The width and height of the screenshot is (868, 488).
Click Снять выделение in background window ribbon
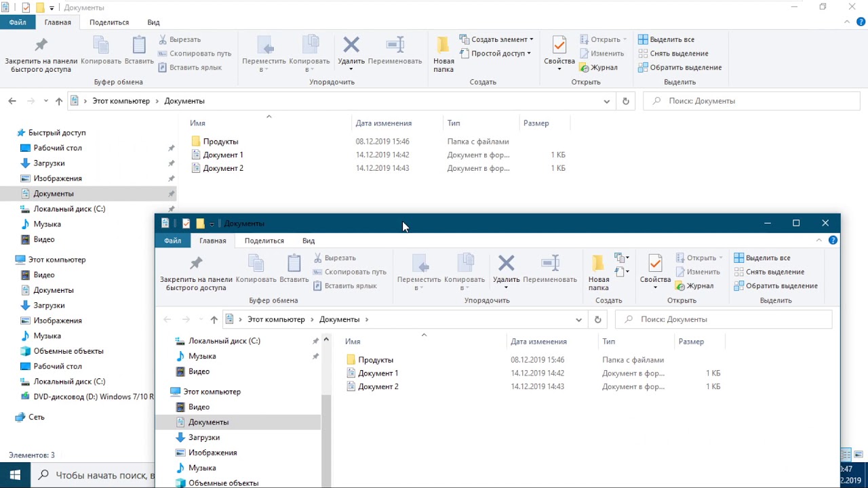pyautogui.click(x=673, y=54)
